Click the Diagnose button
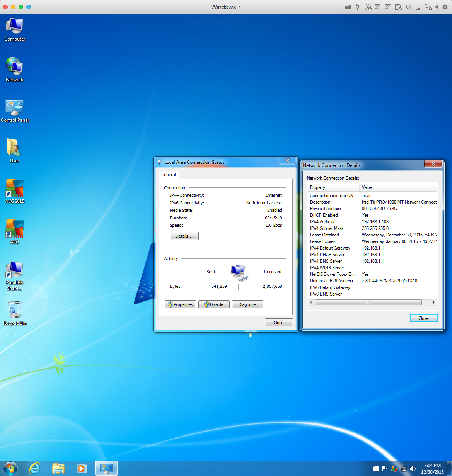Image resolution: width=452 pixels, height=476 pixels. point(247,304)
